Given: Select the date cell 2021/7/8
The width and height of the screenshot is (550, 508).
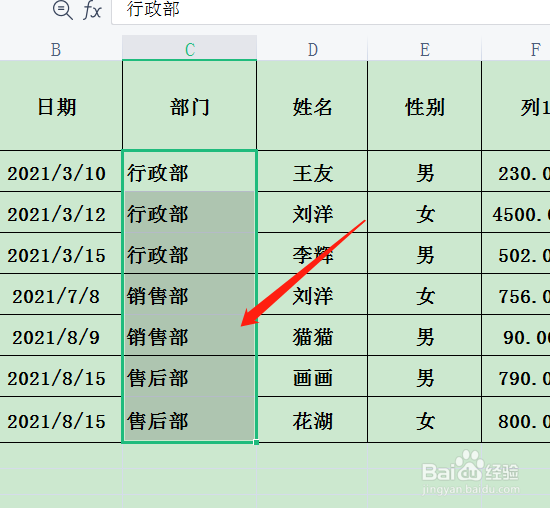Looking at the screenshot, I should [61, 294].
